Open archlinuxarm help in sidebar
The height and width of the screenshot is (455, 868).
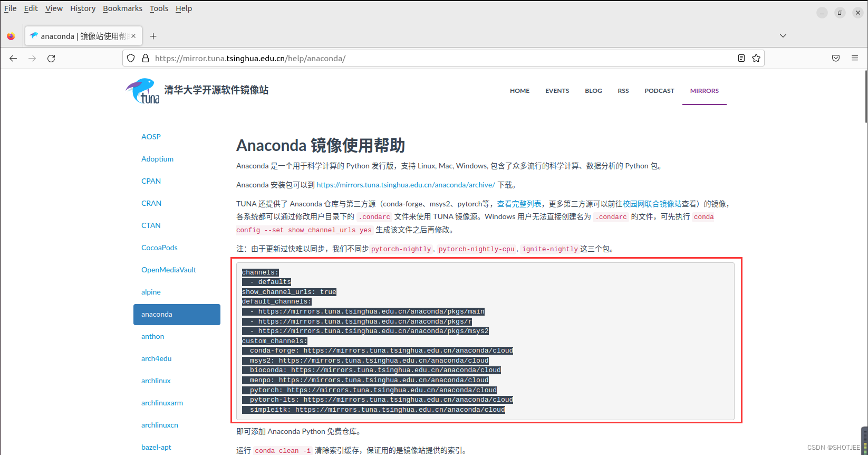click(x=162, y=403)
